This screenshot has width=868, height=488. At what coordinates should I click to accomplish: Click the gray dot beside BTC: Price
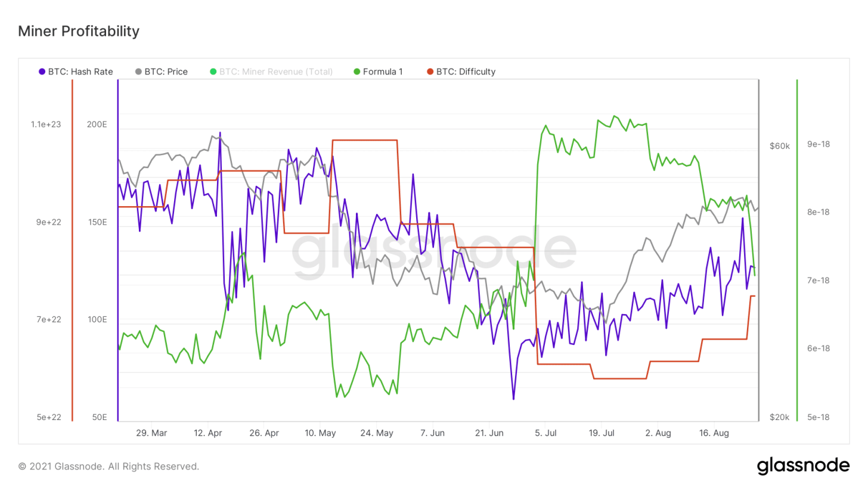(138, 72)
